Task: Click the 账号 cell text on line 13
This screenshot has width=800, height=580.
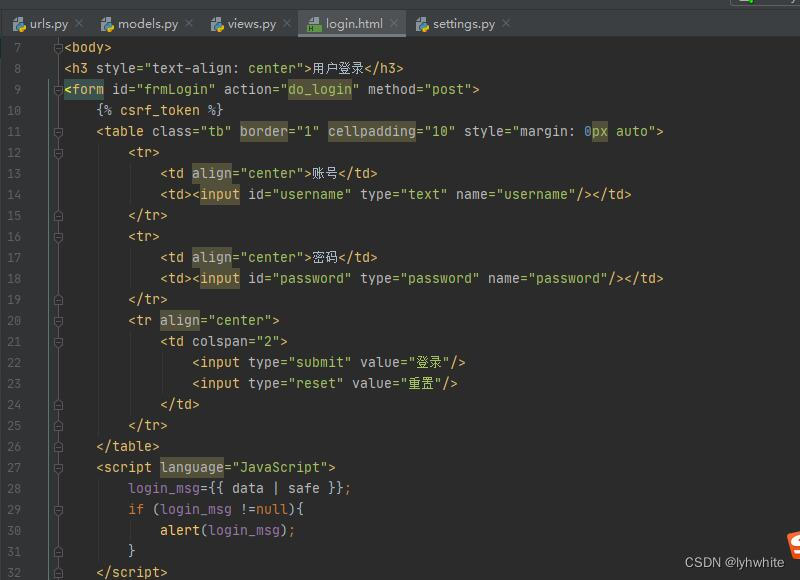Action: [x=324, y=173]
